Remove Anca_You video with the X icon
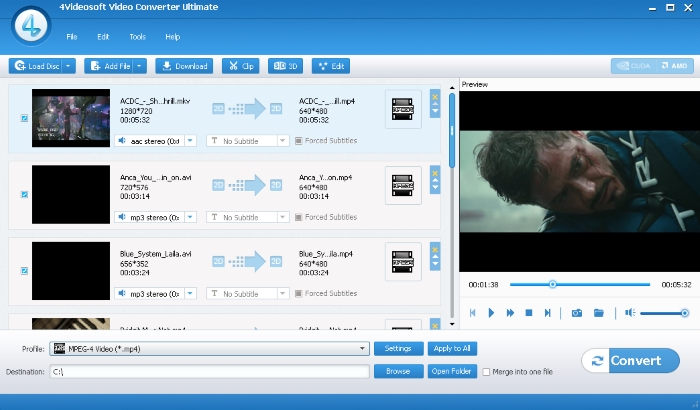The height and width of the screenshot is (410, 700). coord(435,172)
